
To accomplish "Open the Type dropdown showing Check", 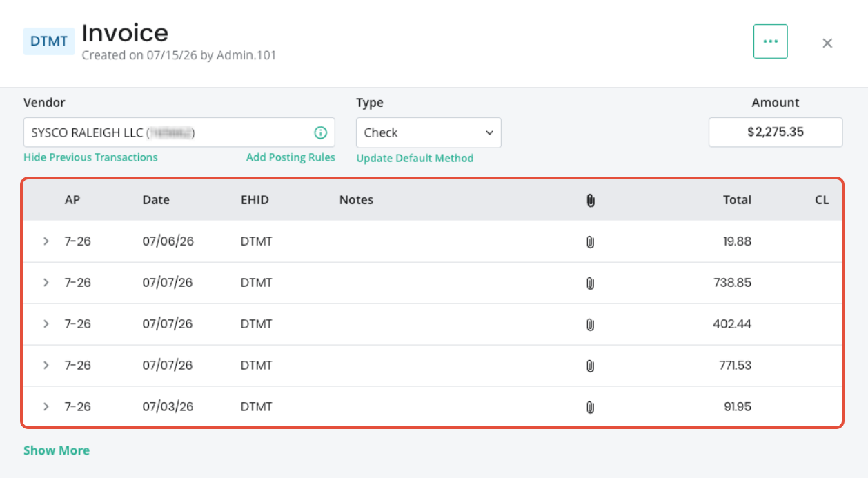I will [x=428, y=132].
